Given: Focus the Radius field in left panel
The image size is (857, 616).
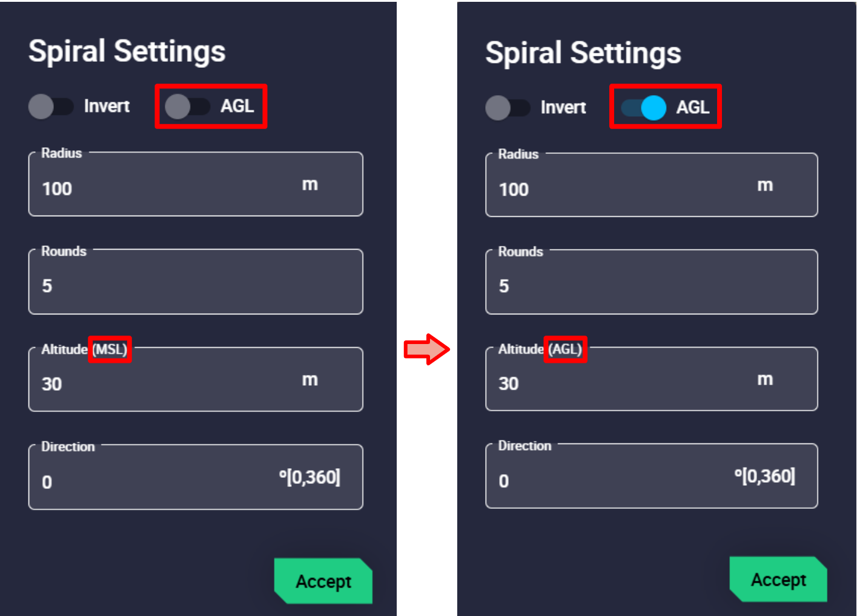Looking at the screenshot, I should (170, 188).
